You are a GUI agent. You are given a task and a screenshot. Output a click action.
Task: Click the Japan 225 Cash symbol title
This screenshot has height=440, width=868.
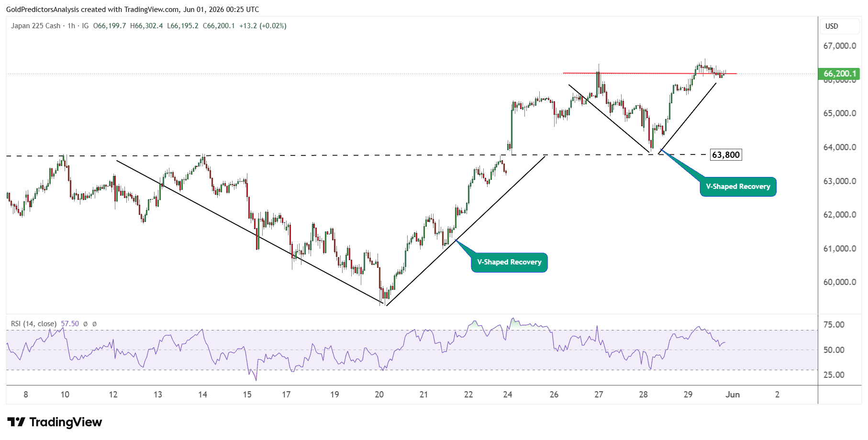(x=36, y=26)
